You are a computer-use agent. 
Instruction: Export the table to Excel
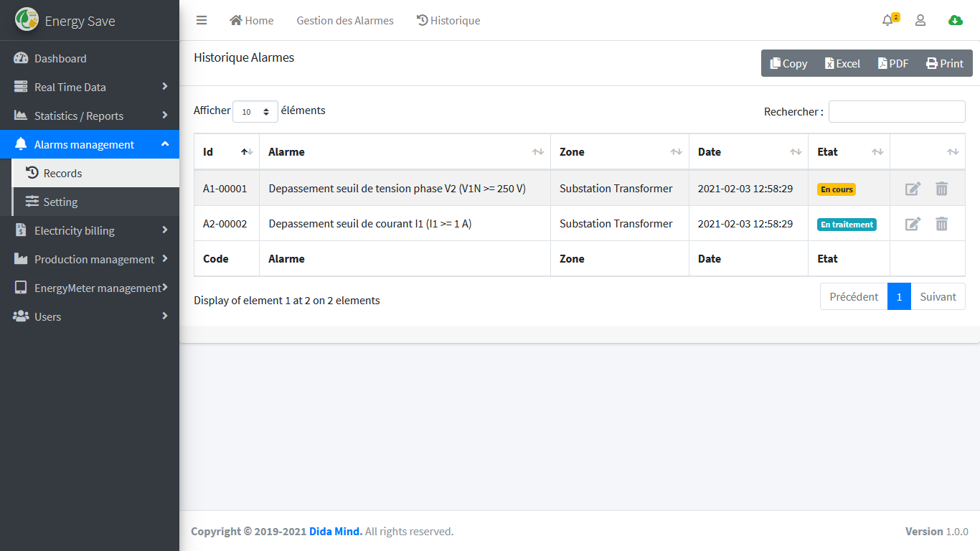tap(842, 63)
